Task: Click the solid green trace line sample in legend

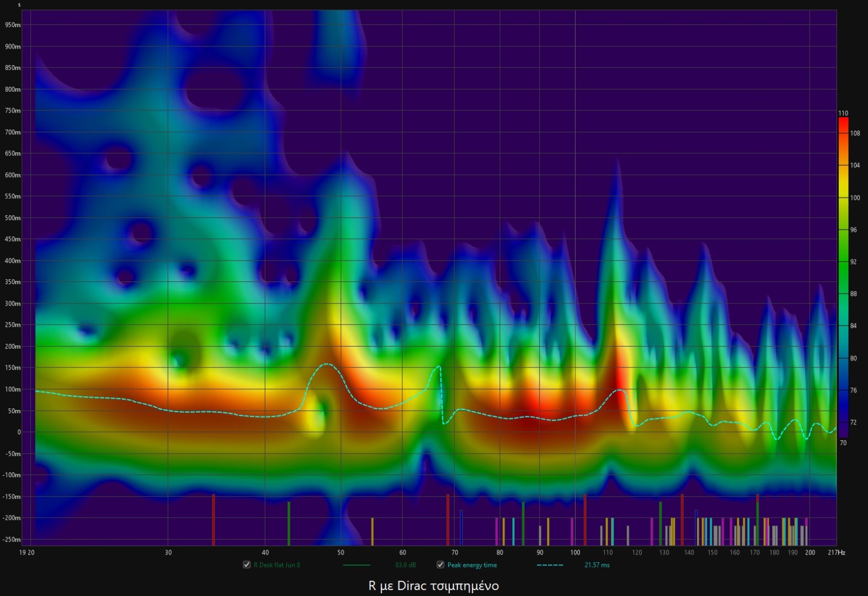Action: 356,565
